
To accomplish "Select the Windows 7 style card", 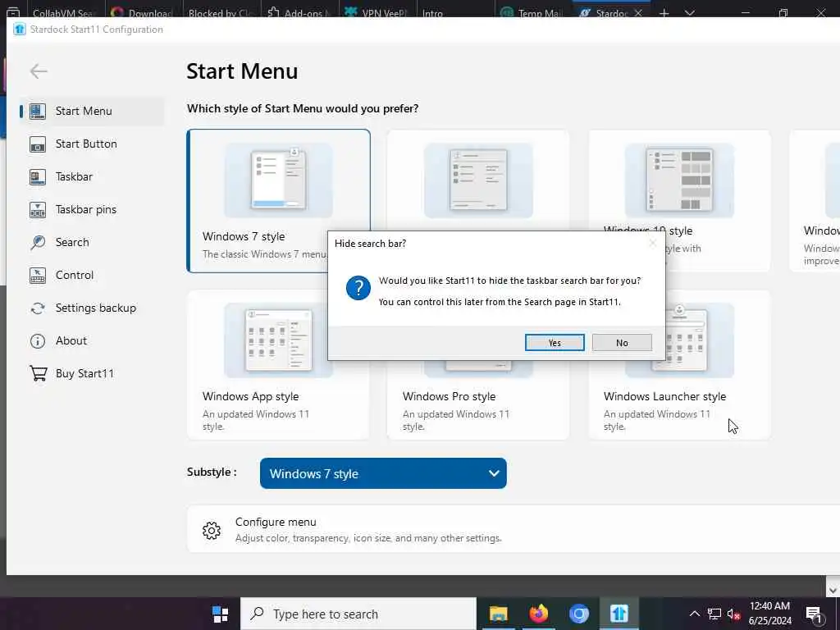I will (279, 201).
